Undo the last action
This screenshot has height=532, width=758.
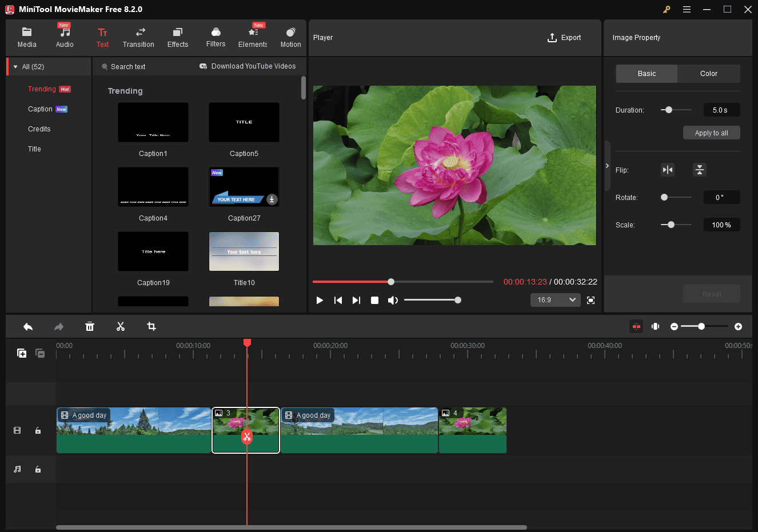coord(28,326)
